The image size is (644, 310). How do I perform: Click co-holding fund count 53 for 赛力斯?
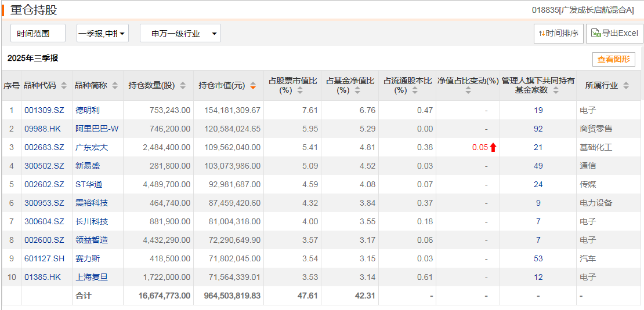(538, 259)
